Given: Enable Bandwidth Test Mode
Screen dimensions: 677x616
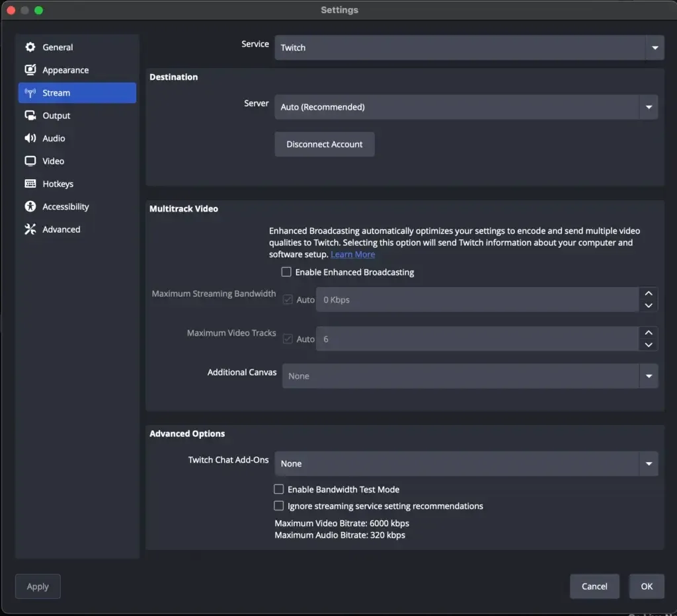Looking at the screenshot, I should 279,489.
